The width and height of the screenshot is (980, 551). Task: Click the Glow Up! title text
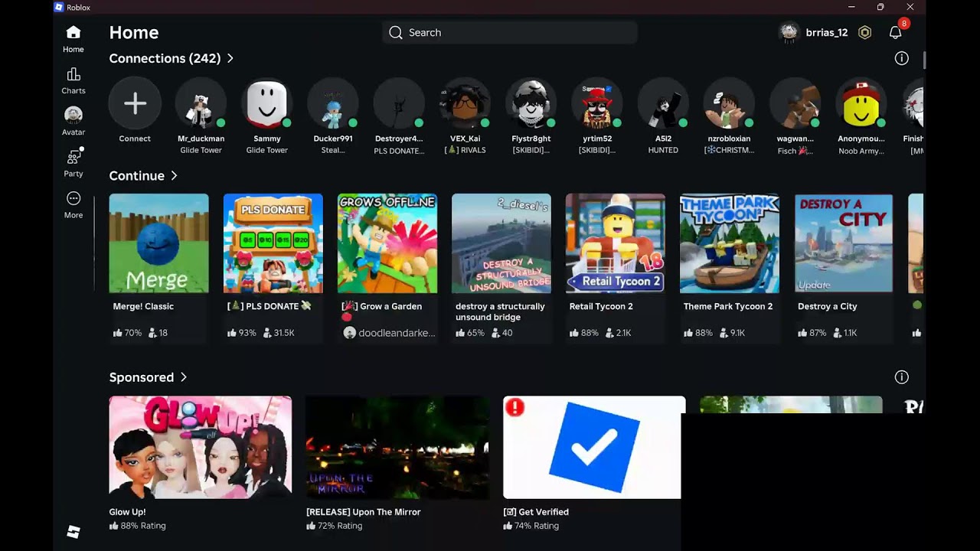coord(127,512)
